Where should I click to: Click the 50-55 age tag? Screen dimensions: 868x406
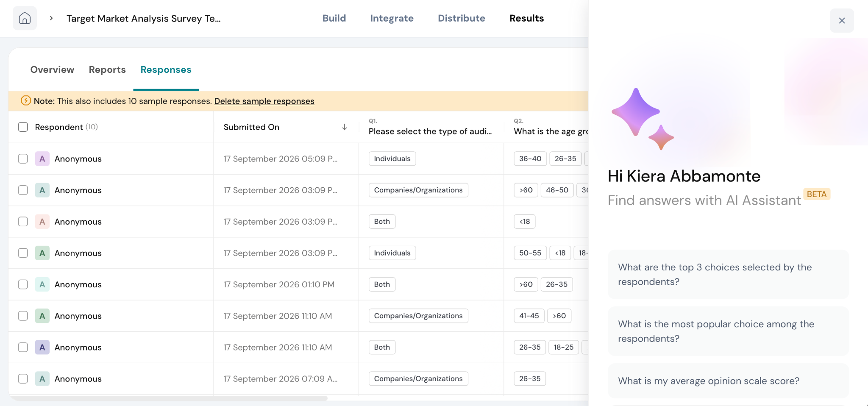[530, 253]
